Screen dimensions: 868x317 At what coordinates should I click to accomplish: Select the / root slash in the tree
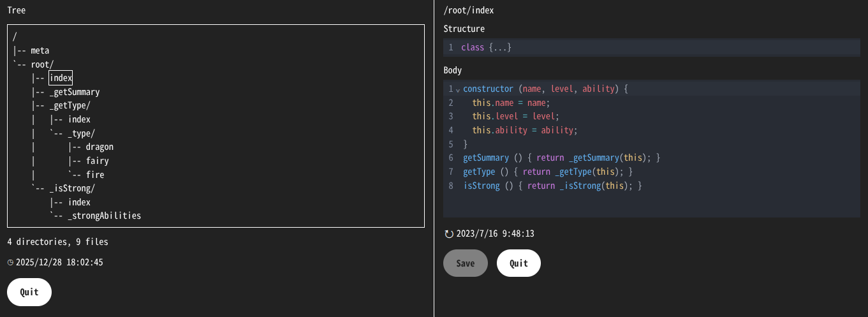(15, 36)
